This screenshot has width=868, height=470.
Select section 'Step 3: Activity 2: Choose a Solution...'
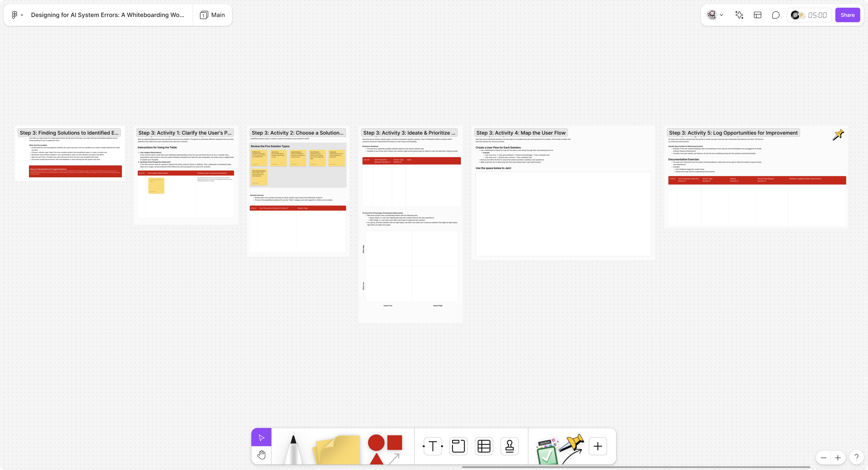pos(298,133)
